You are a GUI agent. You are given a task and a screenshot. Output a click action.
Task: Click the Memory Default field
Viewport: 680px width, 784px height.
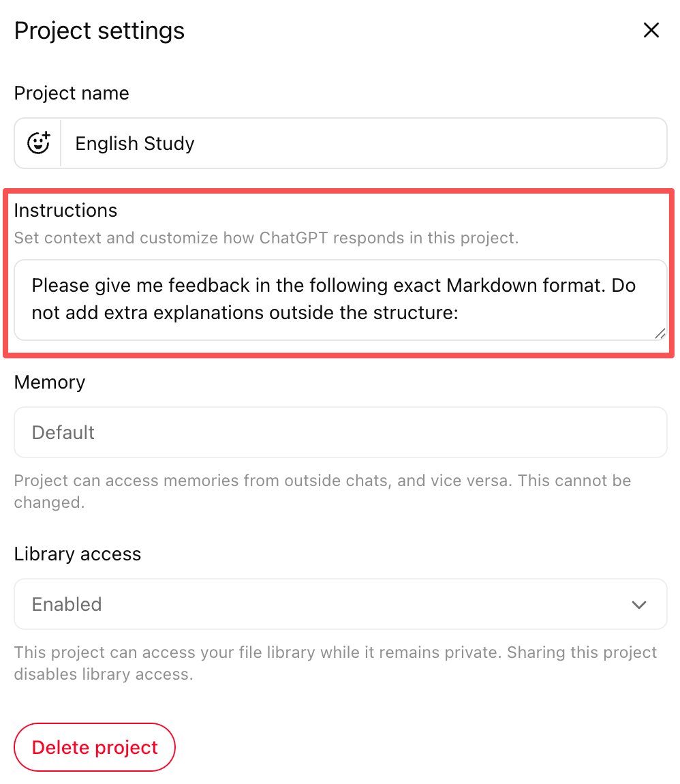(x=340, y=432)
